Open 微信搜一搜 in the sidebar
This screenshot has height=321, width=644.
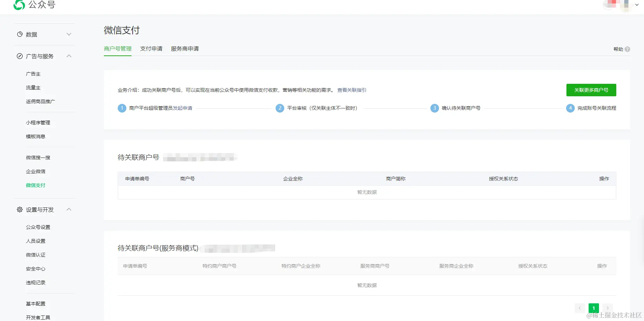38,158
